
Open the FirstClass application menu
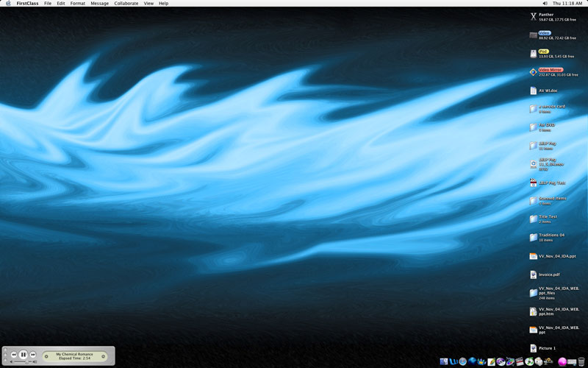tap(27, 3)
